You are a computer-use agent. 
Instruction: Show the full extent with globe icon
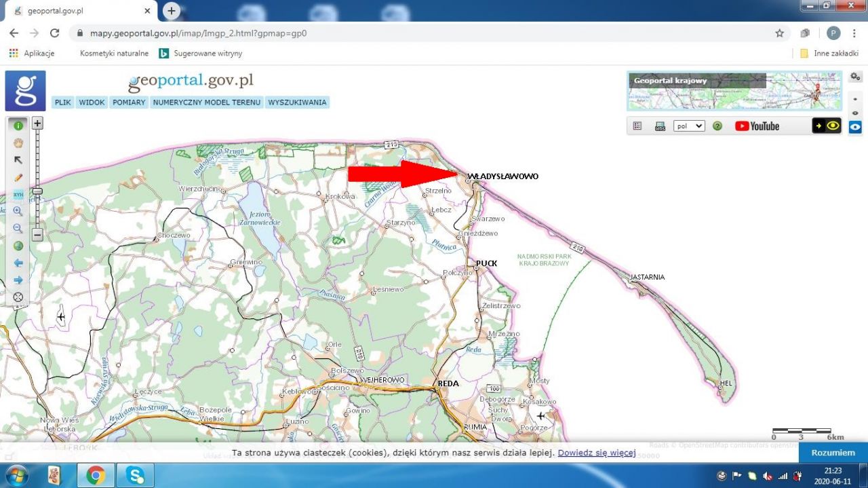[x=18, y=246]
